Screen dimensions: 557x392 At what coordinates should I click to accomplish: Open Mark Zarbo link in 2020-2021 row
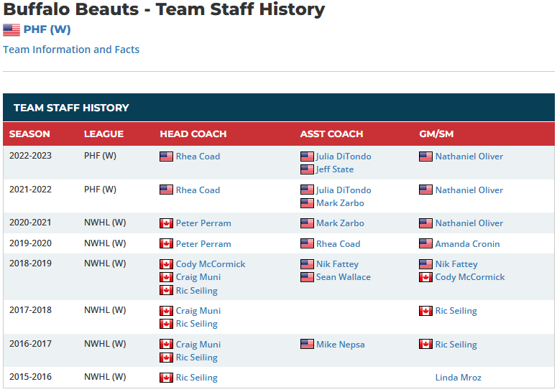click(340, 223)
